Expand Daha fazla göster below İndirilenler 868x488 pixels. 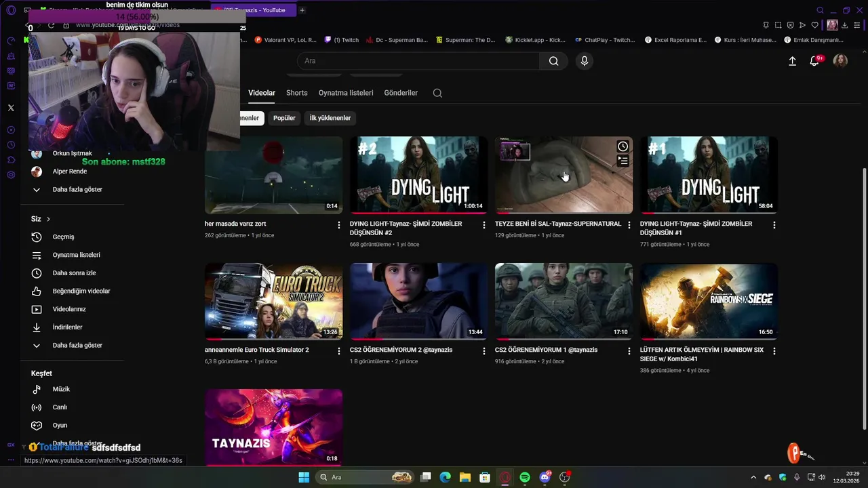pyautogui.click(x=76, y=346)
